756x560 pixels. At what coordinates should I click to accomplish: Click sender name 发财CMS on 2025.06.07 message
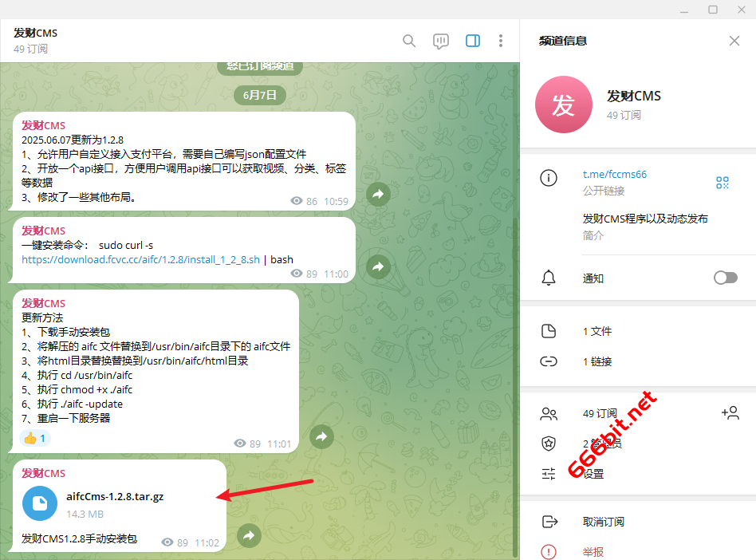click(x=43, y=125)
